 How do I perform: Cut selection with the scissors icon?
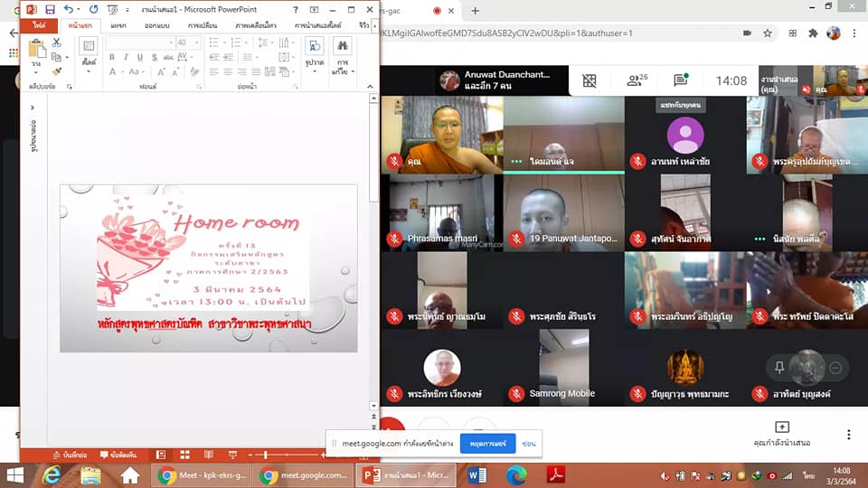coord(56,42)
